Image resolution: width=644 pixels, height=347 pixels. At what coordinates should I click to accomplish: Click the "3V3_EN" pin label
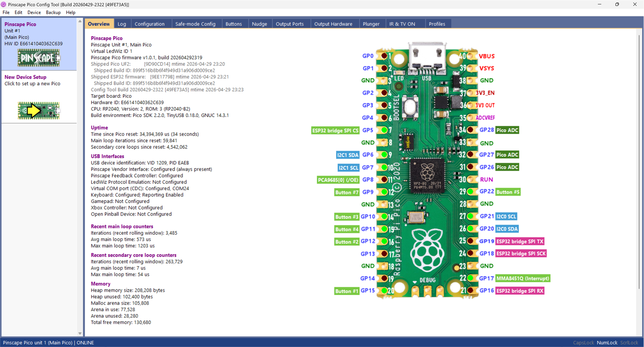[x=485, y=93]
